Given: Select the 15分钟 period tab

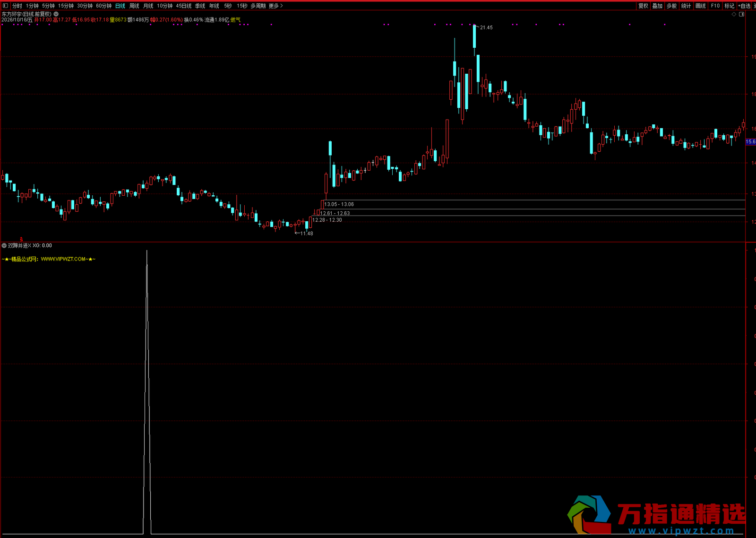Looking at the screenshot, I should tap(66, 6).
